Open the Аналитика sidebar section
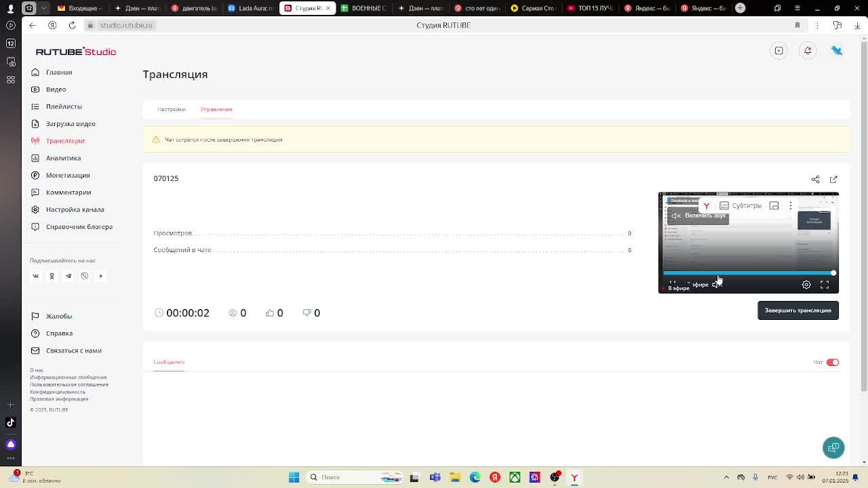The height and width of the screenshot is (488, 868). click(63, 158)
